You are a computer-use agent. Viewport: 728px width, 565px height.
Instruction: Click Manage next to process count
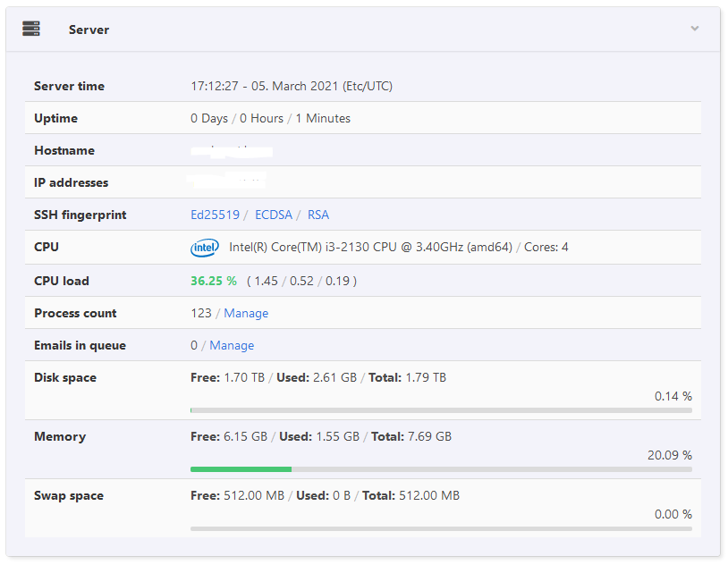pyautogui.click(x=246, y=313)
